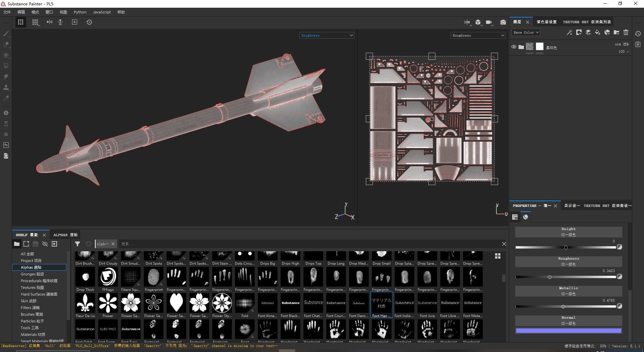Expand the layer opacity 100 dropdown
Viewport: 644px width, 352px height.
coord(624,51)
